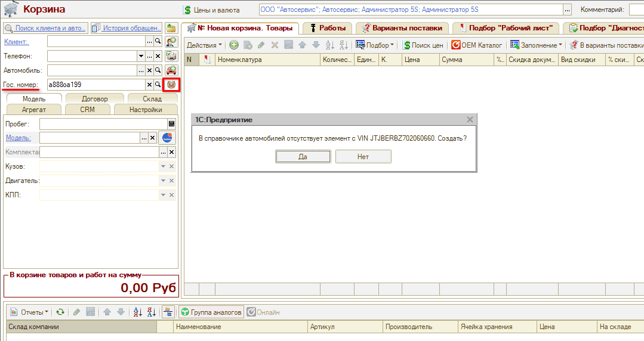Close the 1С:Предприятие dialog

(x=470, y=119)
